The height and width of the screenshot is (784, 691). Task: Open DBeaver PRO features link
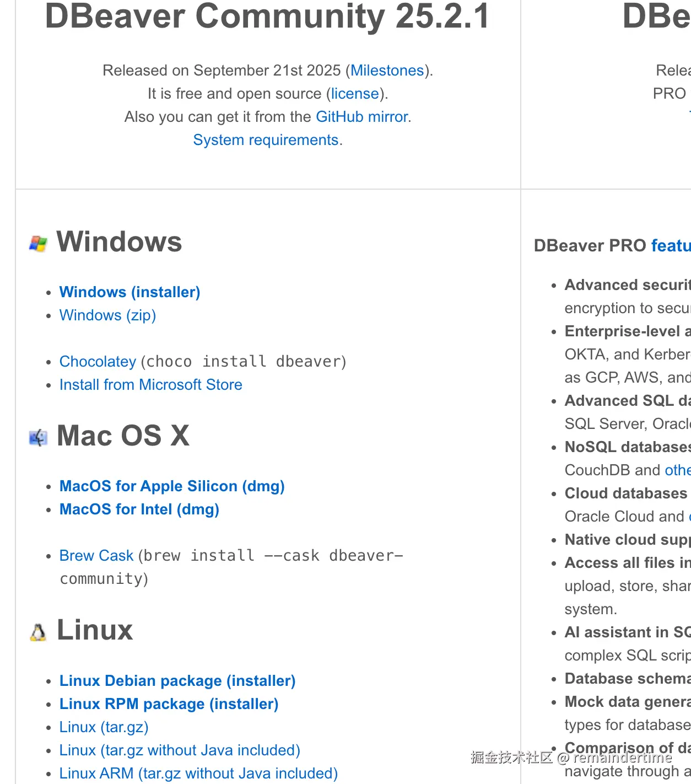(671, 245)
